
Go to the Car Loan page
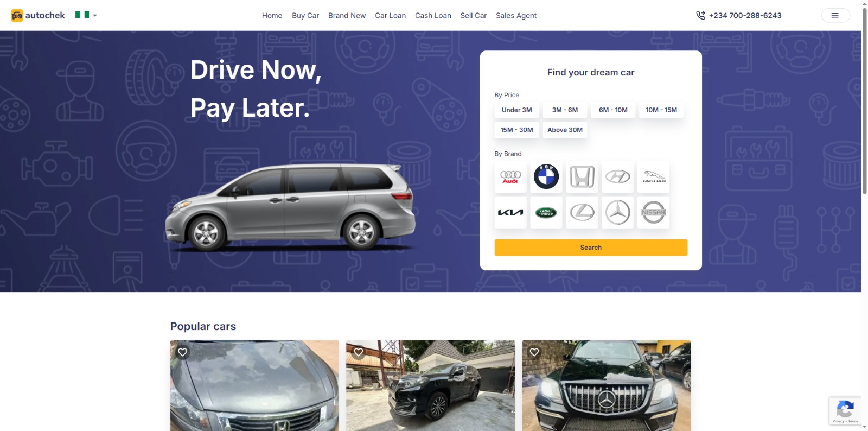(x=391, y=16)
